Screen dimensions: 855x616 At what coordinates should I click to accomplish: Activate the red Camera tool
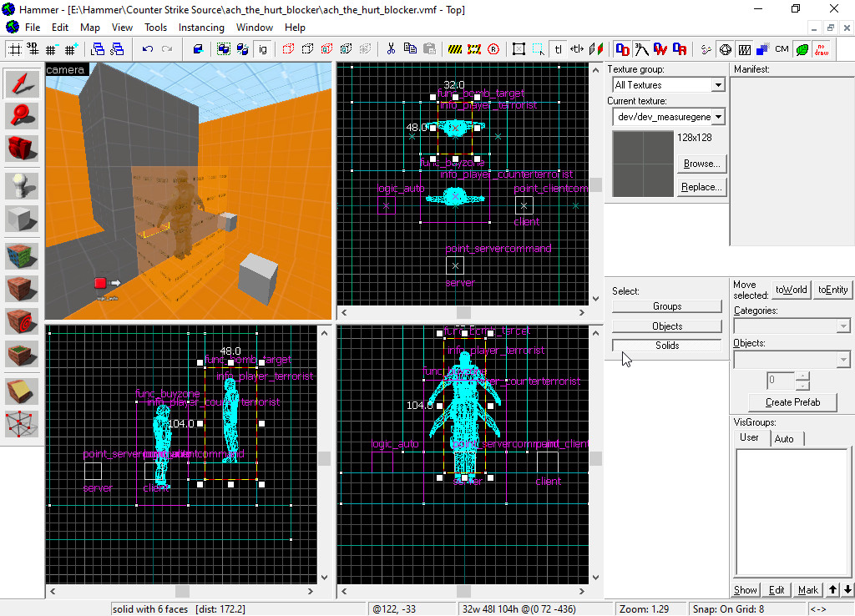22,149
